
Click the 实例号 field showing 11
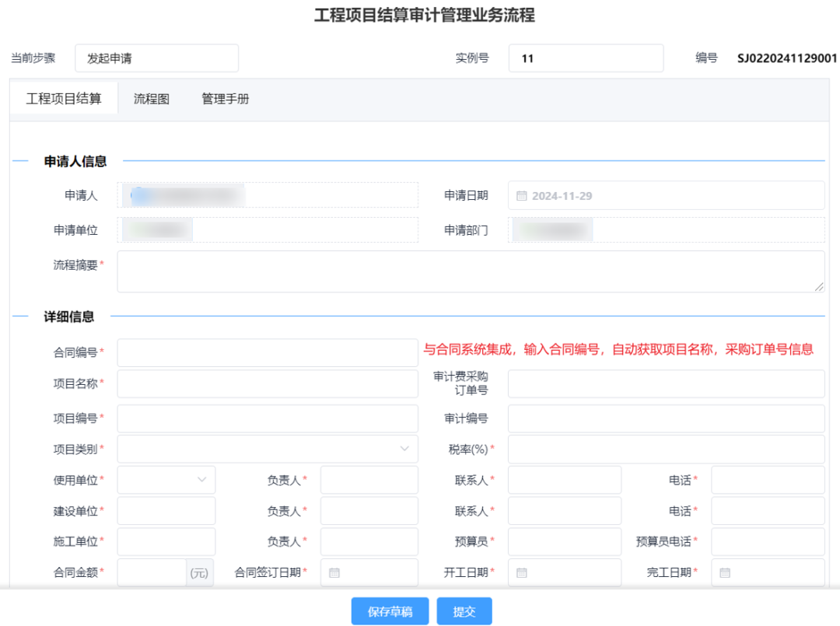click(586, 58)
